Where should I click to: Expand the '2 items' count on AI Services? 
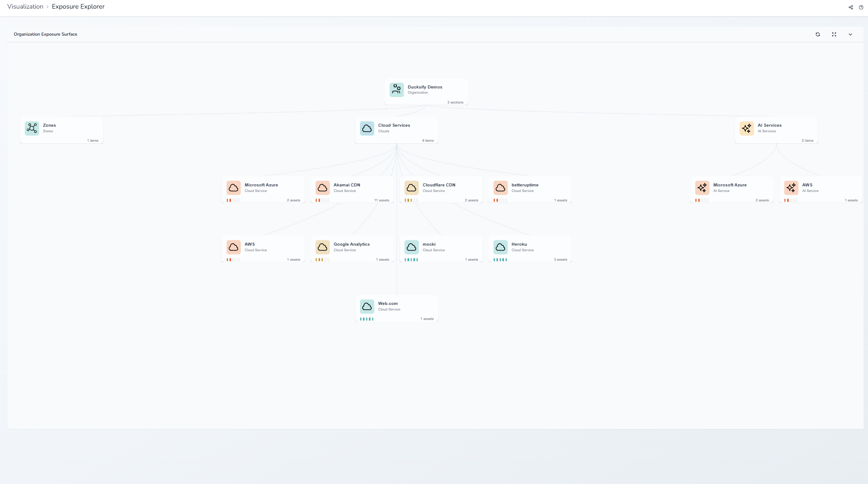(807, 140)
